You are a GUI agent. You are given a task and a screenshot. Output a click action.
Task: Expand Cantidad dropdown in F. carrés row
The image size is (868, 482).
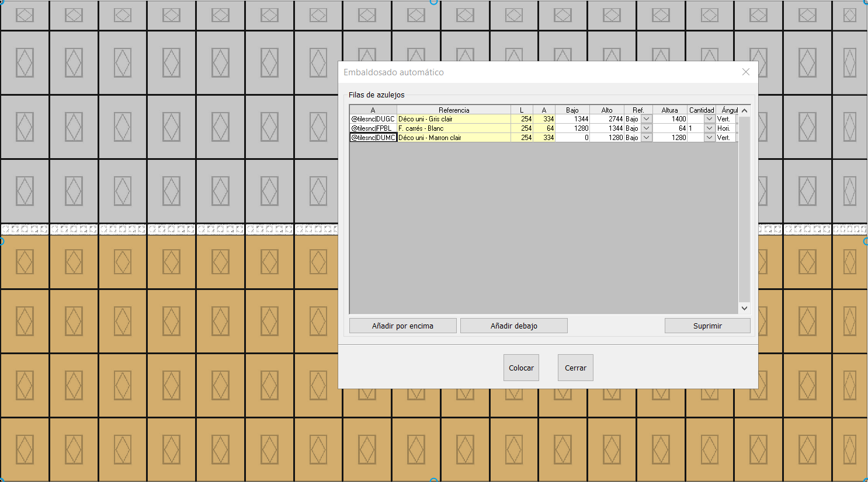tap(709, 128)
